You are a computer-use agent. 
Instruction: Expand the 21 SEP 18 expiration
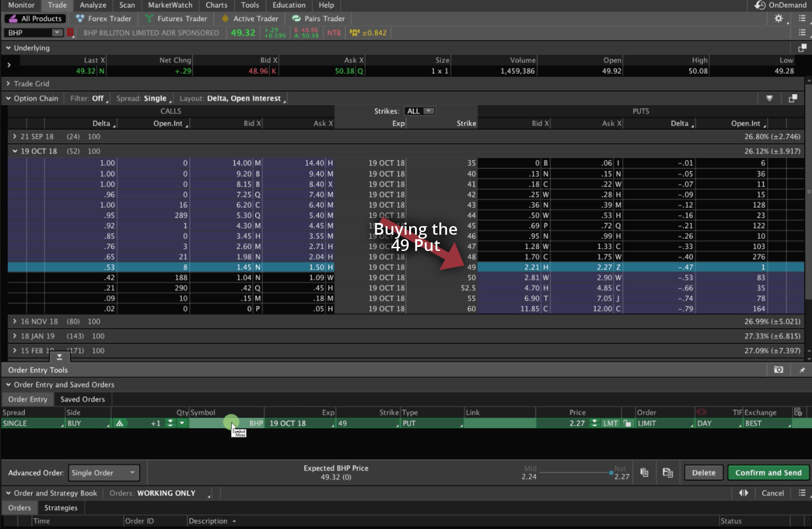14,136
